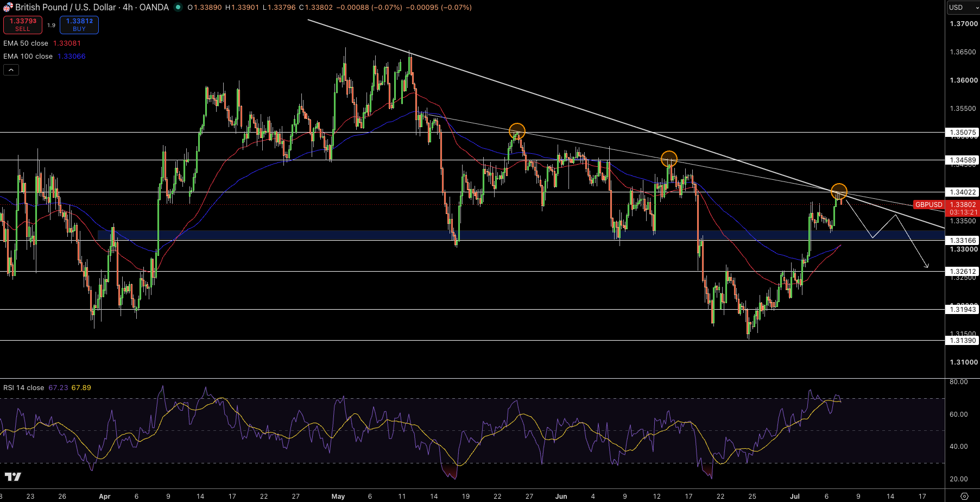Click the EMA 50 value 1.33081
Viewport: 980px width, 502px height.
[x=67, y=43]
